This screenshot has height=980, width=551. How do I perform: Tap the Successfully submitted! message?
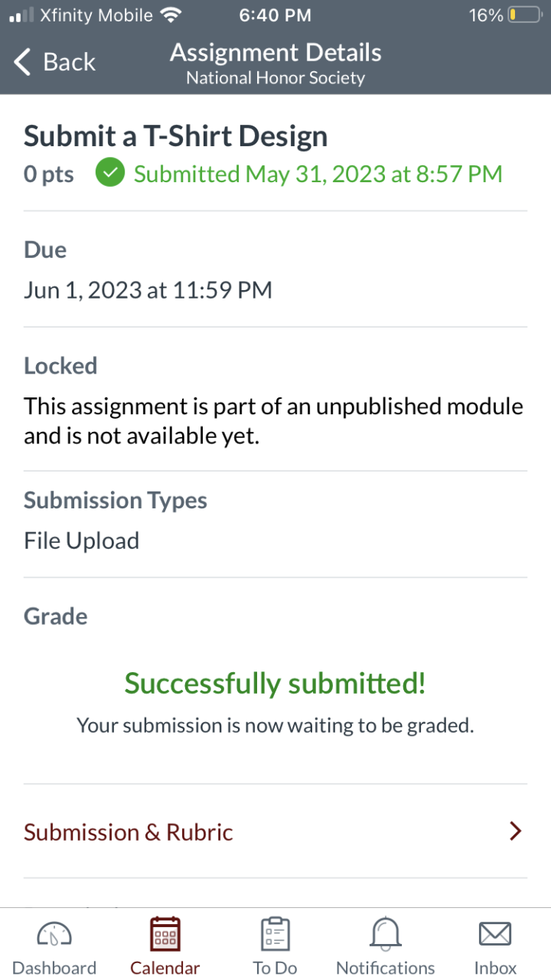[x=275, y=683]
